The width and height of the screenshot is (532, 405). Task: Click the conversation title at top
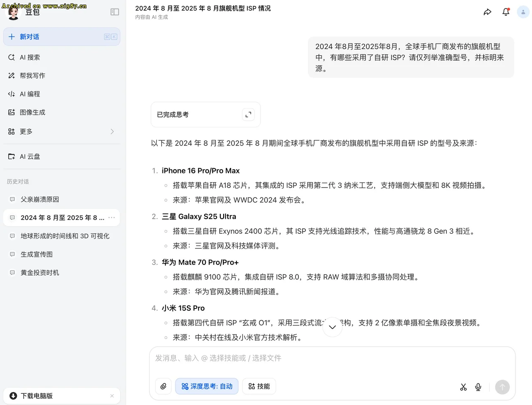203,8
